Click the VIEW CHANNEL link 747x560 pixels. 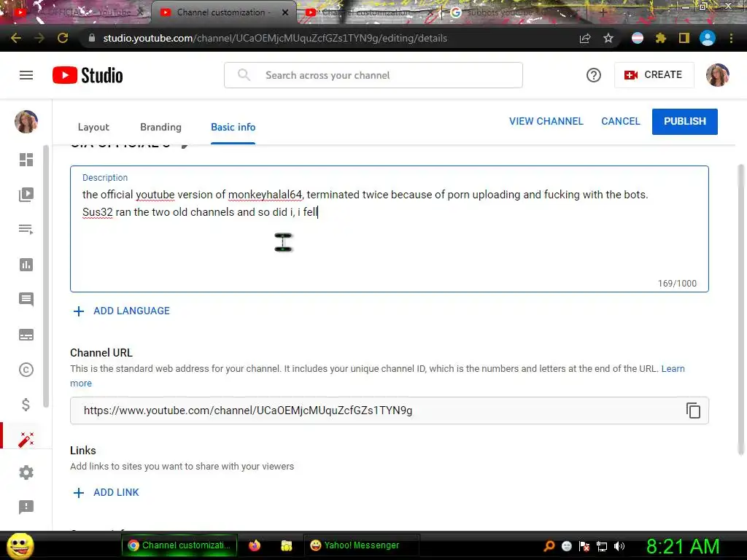click(x=546, y=122)
